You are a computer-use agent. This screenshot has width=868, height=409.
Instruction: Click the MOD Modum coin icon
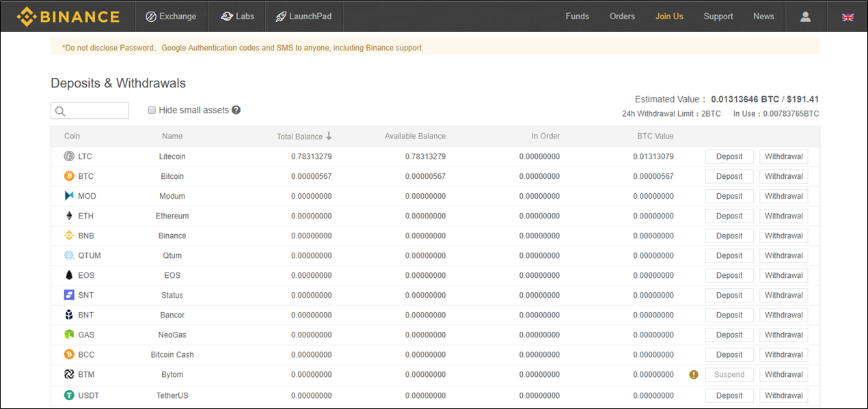pos(69,196)
